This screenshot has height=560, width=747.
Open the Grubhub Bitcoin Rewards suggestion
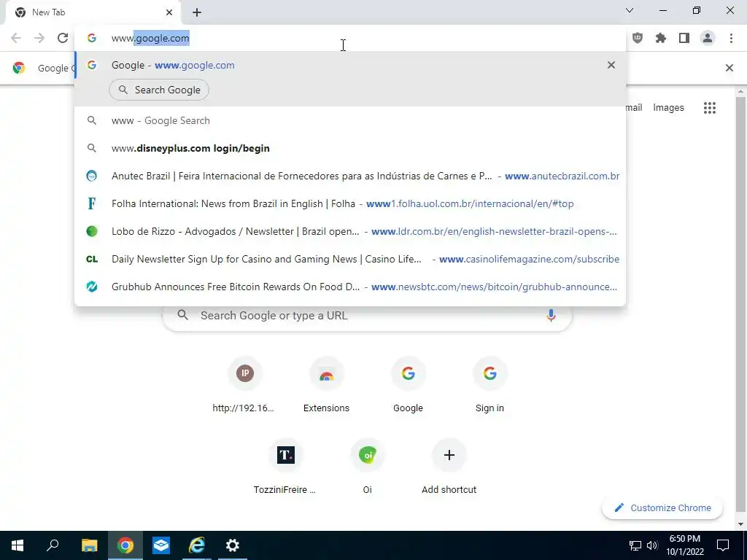(x=350, y=287)
